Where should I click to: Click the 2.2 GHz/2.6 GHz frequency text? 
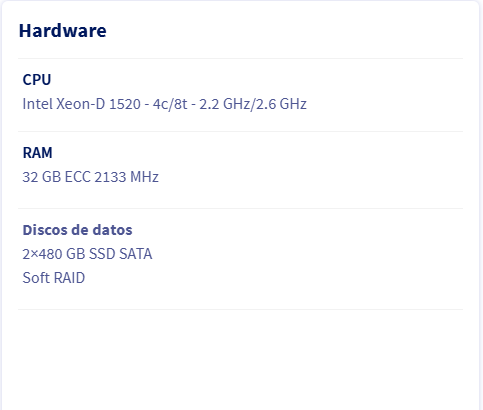253,104
